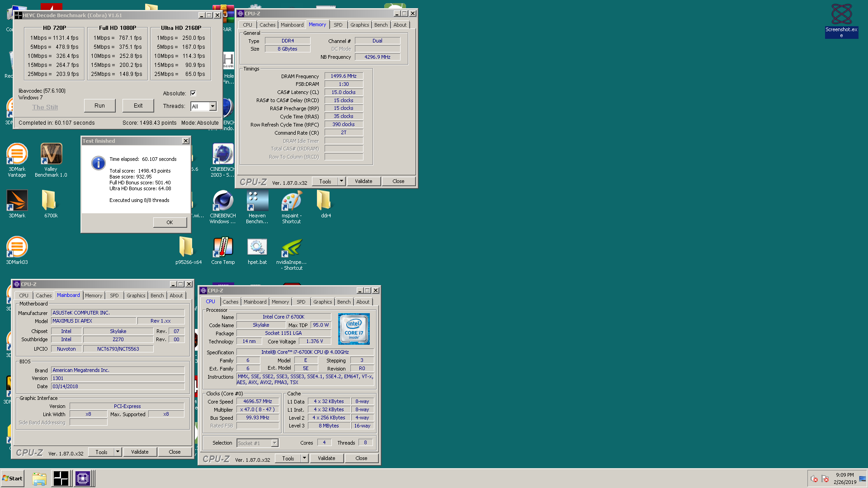Open File Explorer from the taskbar

tap(39, 479)
